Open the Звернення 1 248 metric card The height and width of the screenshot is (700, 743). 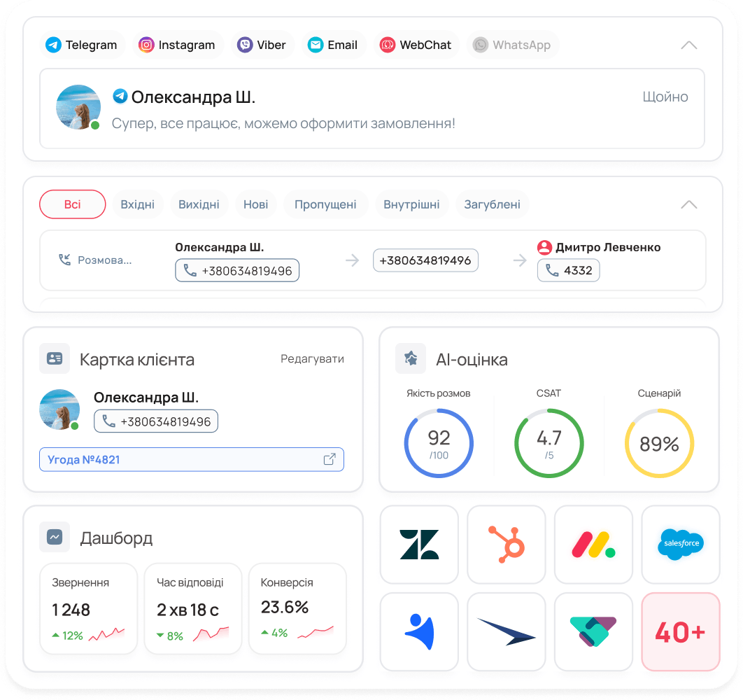[89, 608]
